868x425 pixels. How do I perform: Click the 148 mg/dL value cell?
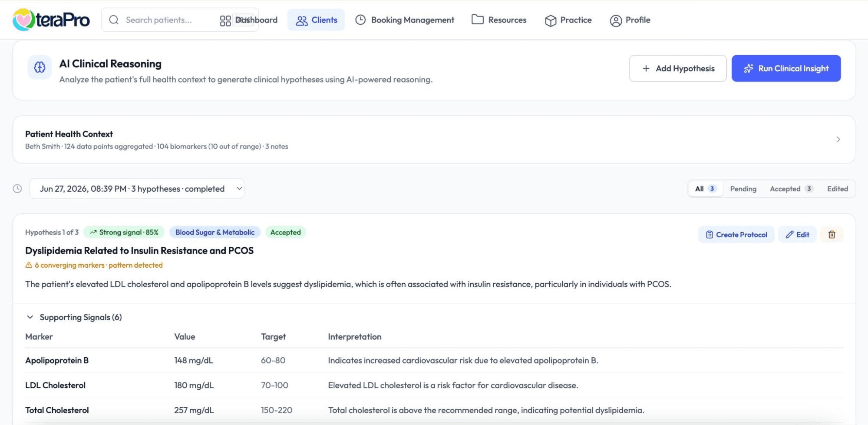point(194,360)
